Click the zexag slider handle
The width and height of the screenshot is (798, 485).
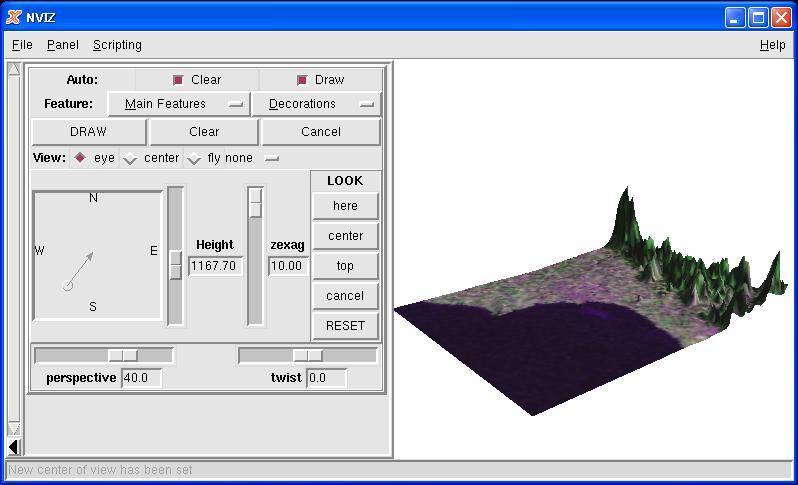tap(255, 203)
